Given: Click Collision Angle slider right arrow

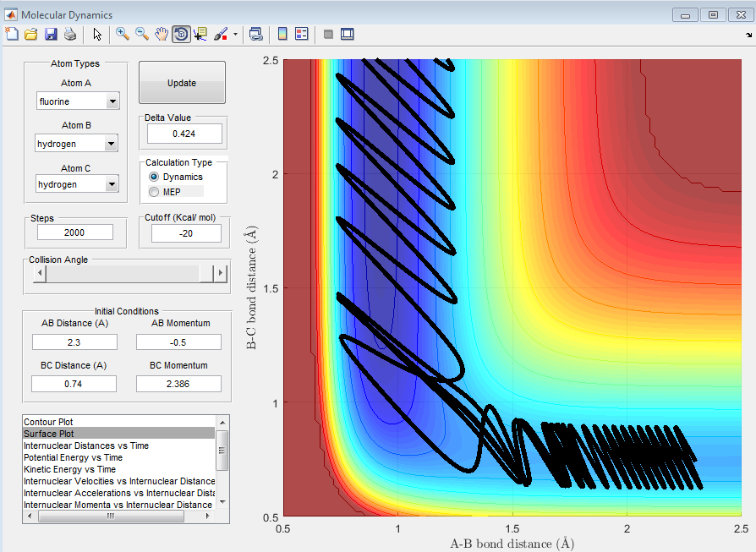Looking at the screenshot, I should point(221,273).
